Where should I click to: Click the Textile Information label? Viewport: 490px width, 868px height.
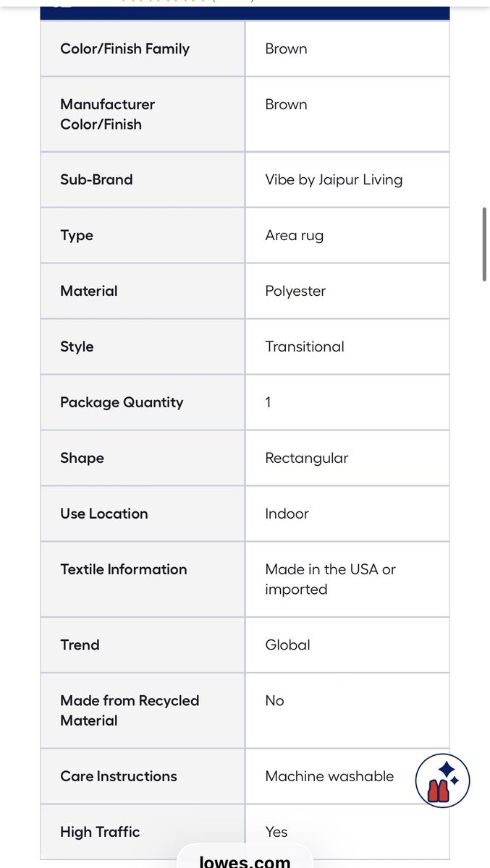[x=123, y=569]
